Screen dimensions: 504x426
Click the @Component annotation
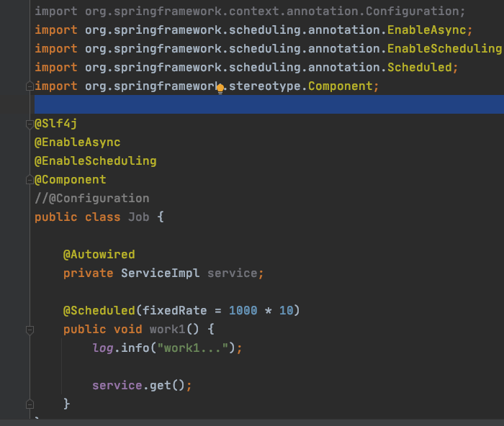pyautogui.click(x=71, y=180)
